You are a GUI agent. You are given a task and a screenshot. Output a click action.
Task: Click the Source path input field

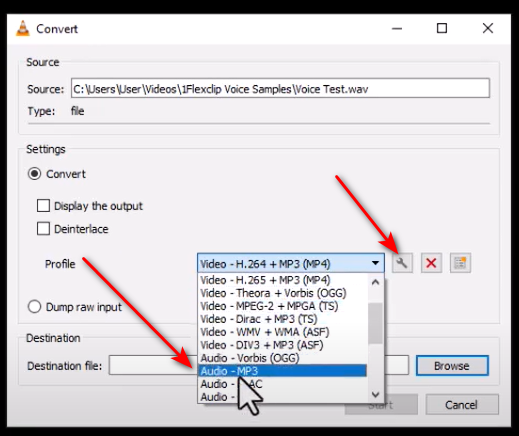[280, 88]
